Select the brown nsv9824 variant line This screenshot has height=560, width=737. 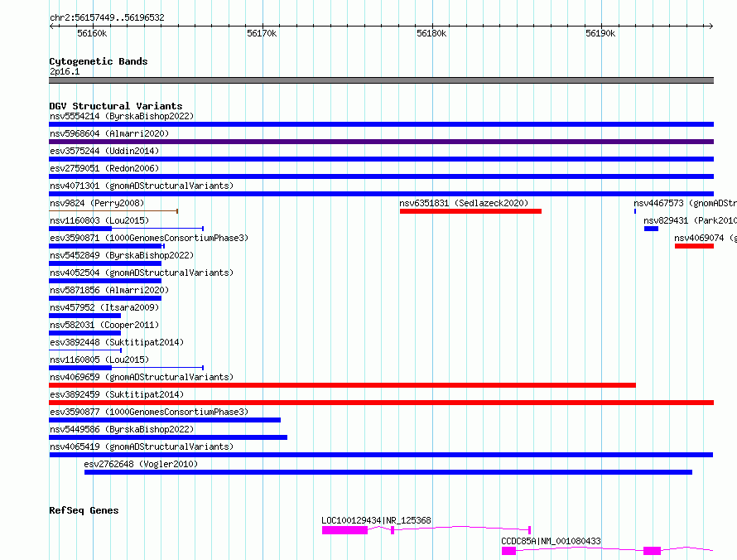click(x=113, y=211)
